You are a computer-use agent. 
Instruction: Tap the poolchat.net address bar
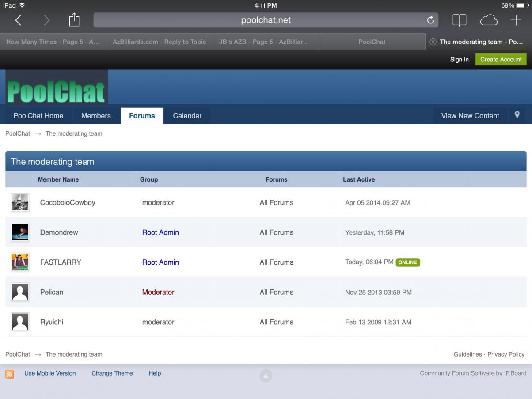coord(266,20)
